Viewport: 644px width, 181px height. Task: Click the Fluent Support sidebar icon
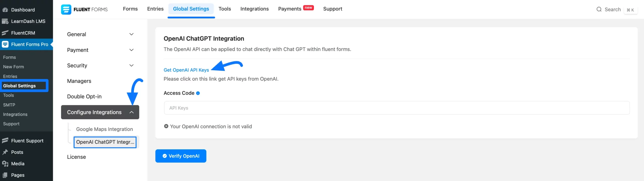pyautogui.click(x=5, y=141)
